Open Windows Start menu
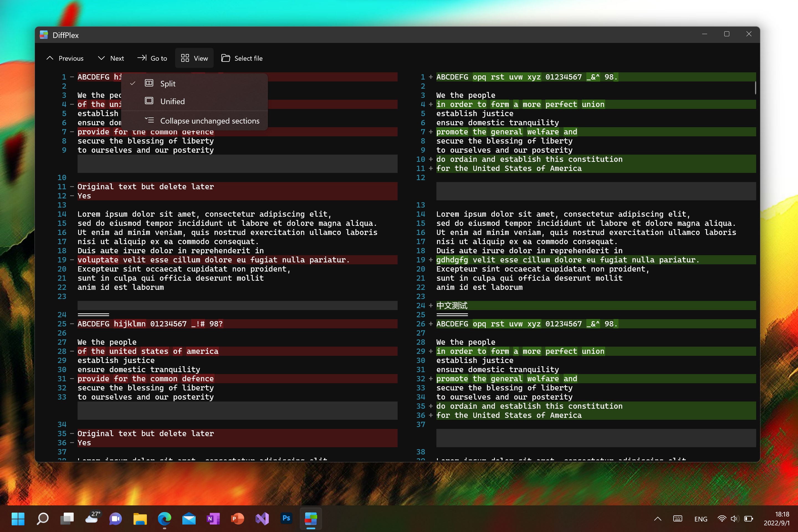 [x=18, y=518]
